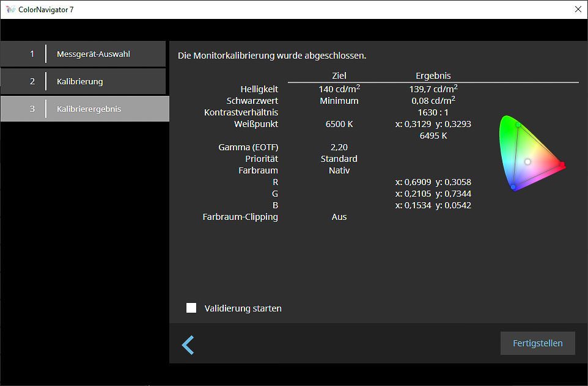This screenshot has height=386, width=588.
Task: Click the Validierung starten label
Action: (x=243, y=308)
